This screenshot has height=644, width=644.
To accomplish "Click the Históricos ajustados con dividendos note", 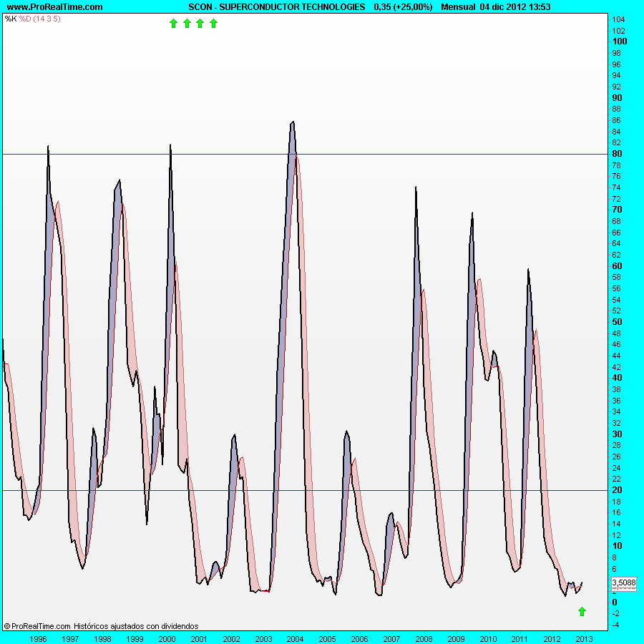I will coord(136,626).
